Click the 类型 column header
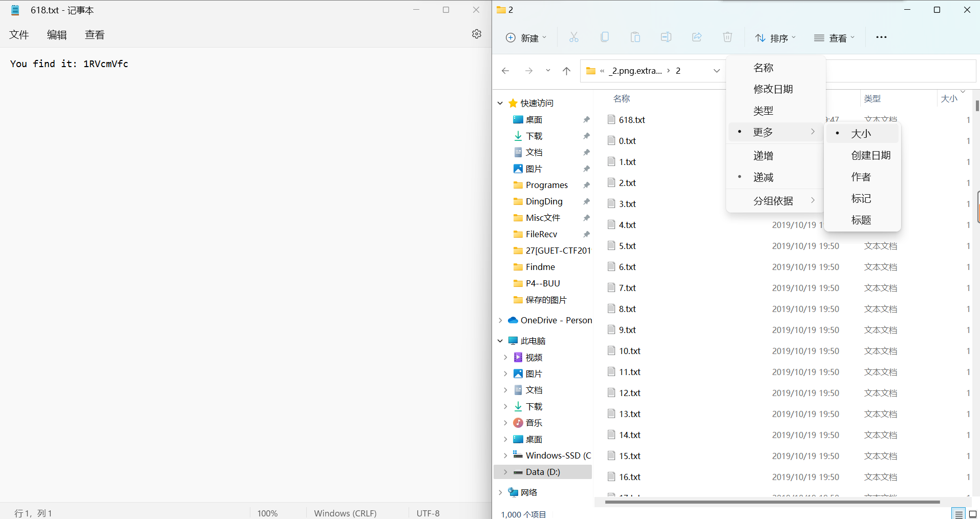Image resolution: width=980 pixels, height=519 pixels. pos(872,98)
